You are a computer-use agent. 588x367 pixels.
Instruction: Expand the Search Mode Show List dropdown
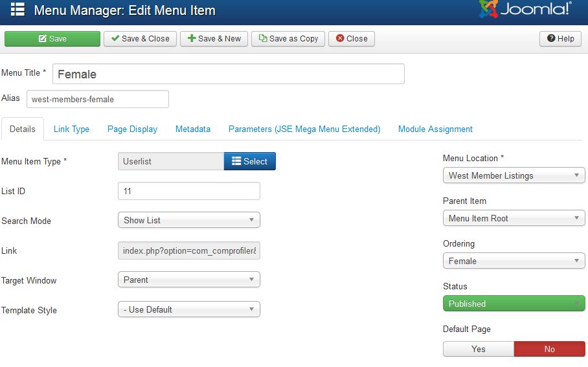coord(188,220)
